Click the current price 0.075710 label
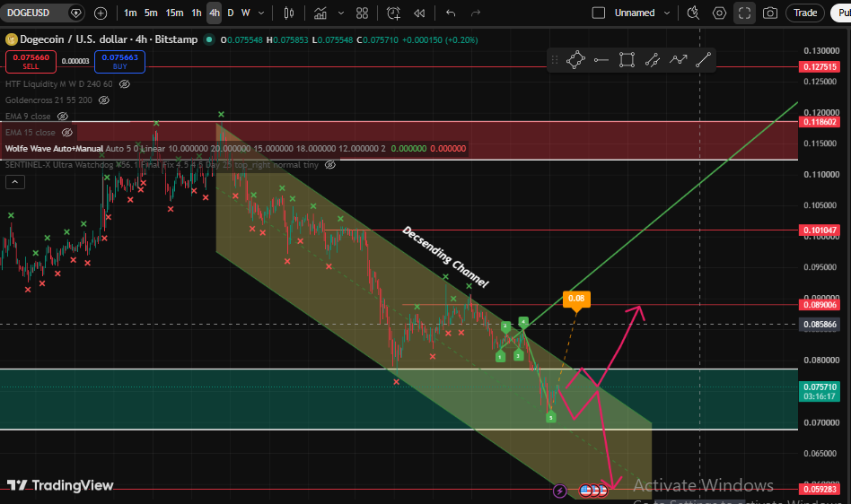 (x=820, y=391)
